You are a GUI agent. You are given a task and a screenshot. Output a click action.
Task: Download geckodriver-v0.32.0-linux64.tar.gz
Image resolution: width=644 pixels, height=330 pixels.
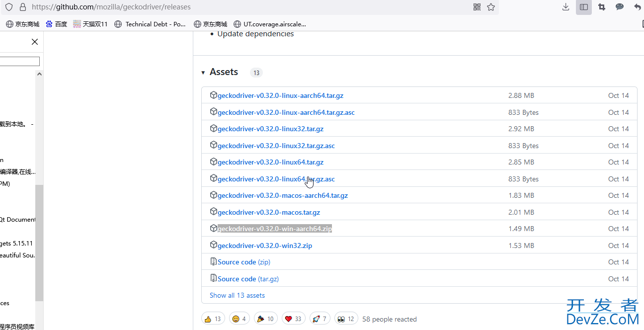click(270, 162)
